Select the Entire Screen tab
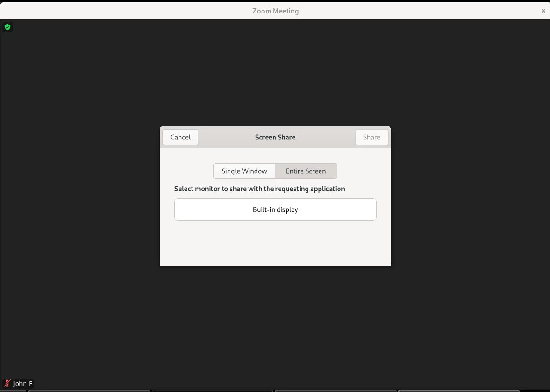550x392 pixels. 306,171
